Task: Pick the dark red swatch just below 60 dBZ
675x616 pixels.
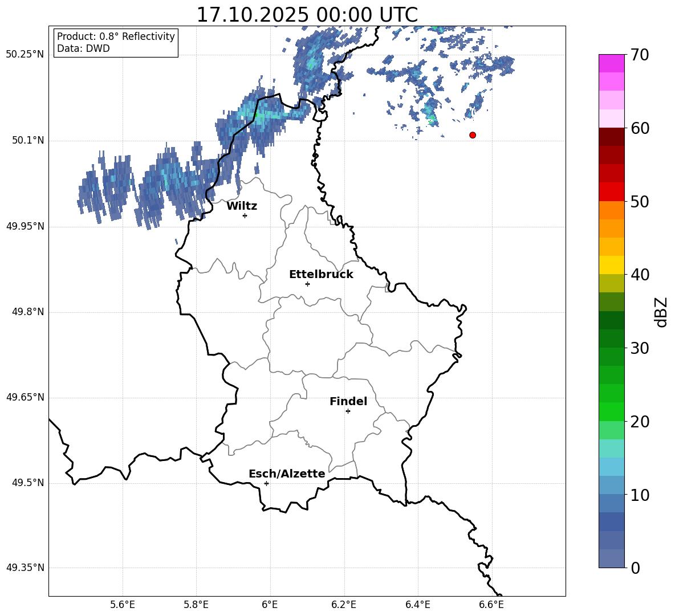Action: click(612, 137)
